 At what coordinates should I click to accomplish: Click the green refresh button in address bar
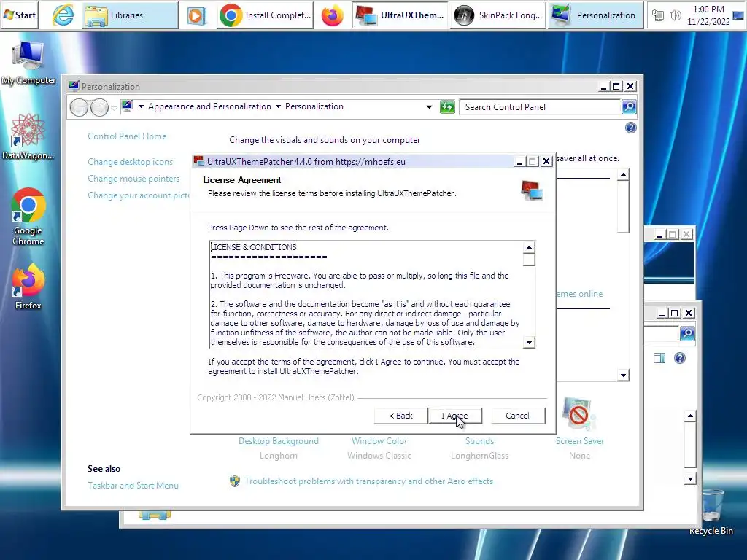(447, 107)
